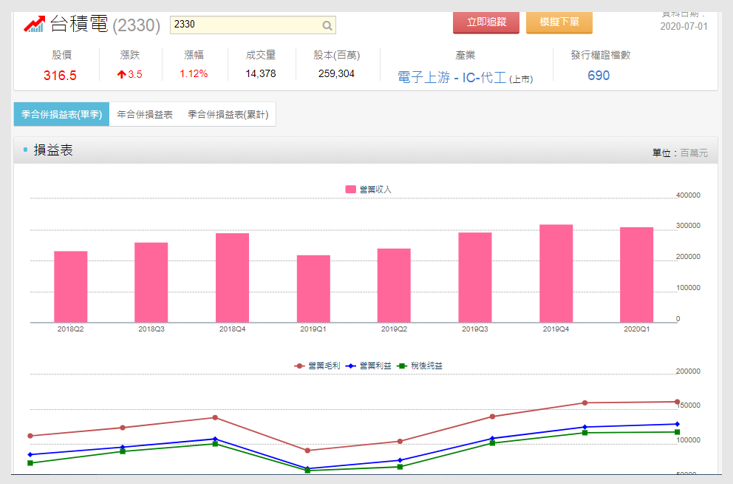Screen dimensions: 733x484
Task: Click the stock price 316.5
Action: click(60, 75)
